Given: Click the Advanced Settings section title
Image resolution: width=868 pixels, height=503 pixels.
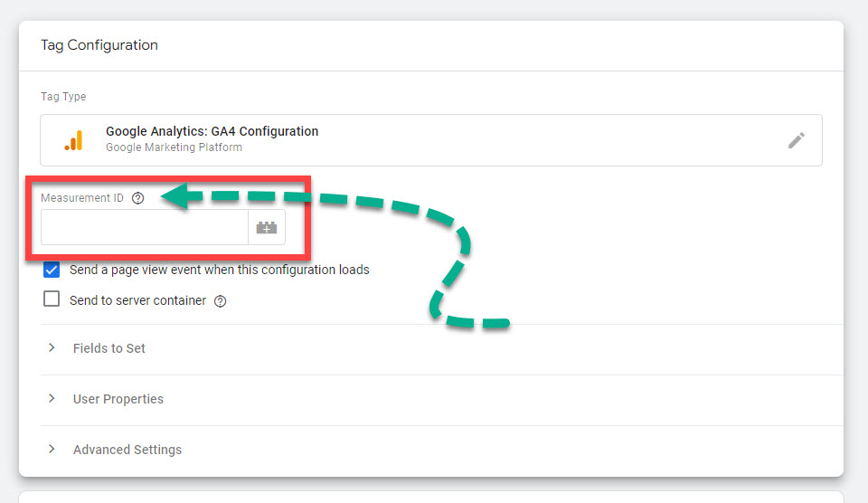Looking at the screenshot, I should [127, 450].
